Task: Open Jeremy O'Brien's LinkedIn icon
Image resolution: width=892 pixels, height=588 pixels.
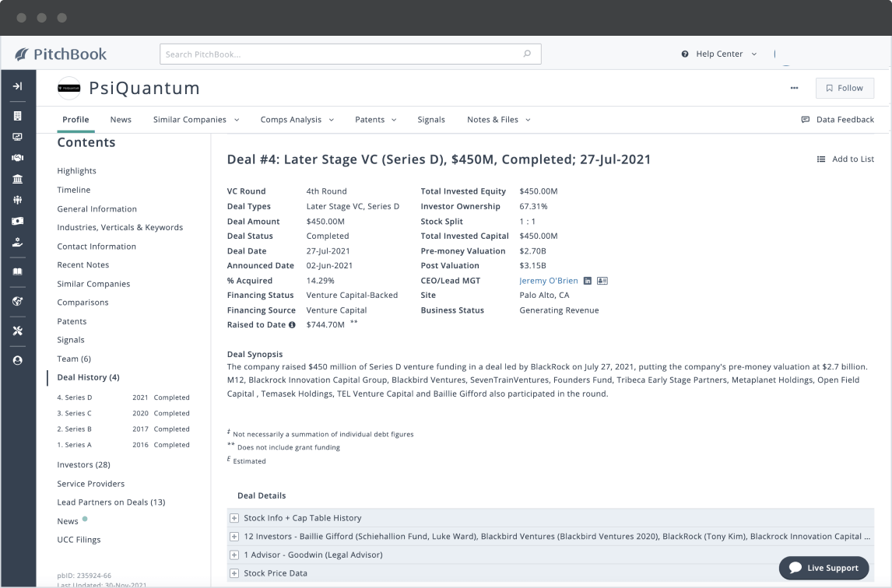Action: [588, 281]
